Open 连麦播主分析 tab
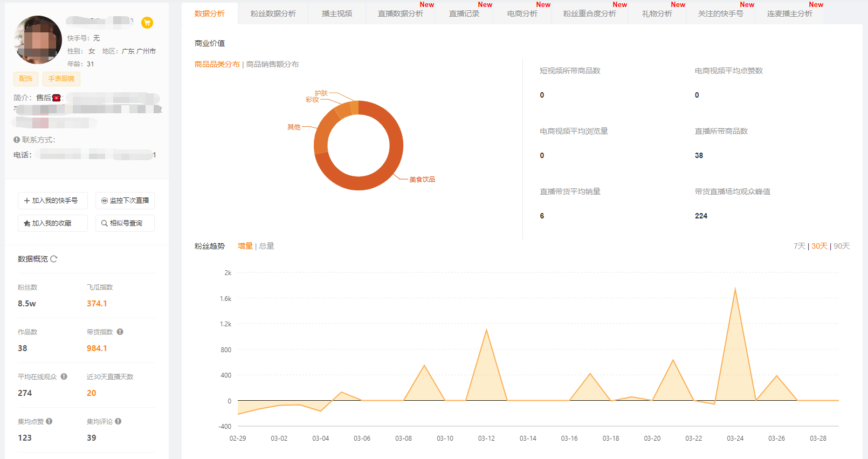Screen dimensions: 868x459 pos(790,13)
